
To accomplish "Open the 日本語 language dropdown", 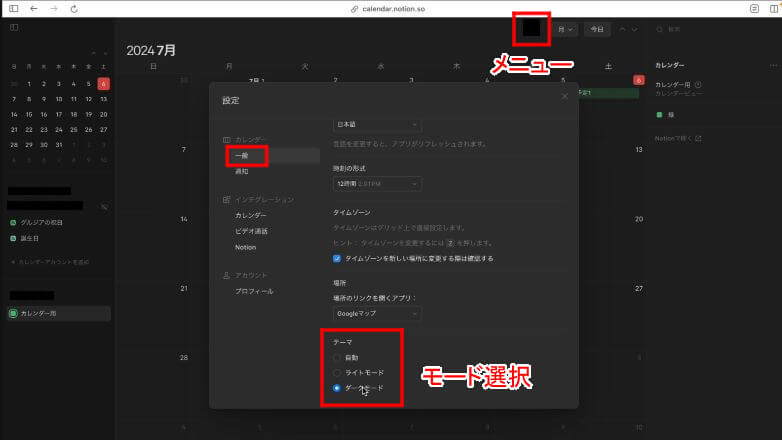I will coord(377,124).
